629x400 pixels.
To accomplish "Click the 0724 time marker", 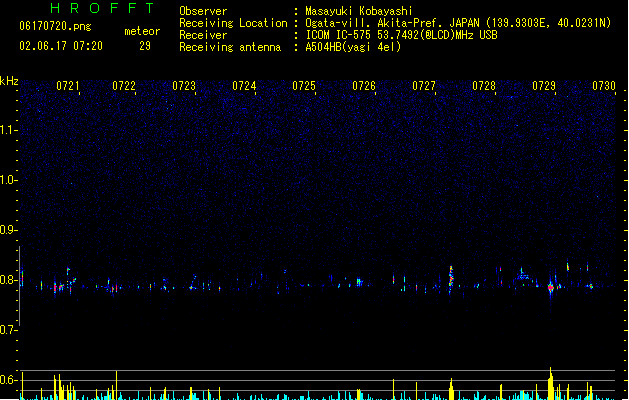I will (244, 86).
